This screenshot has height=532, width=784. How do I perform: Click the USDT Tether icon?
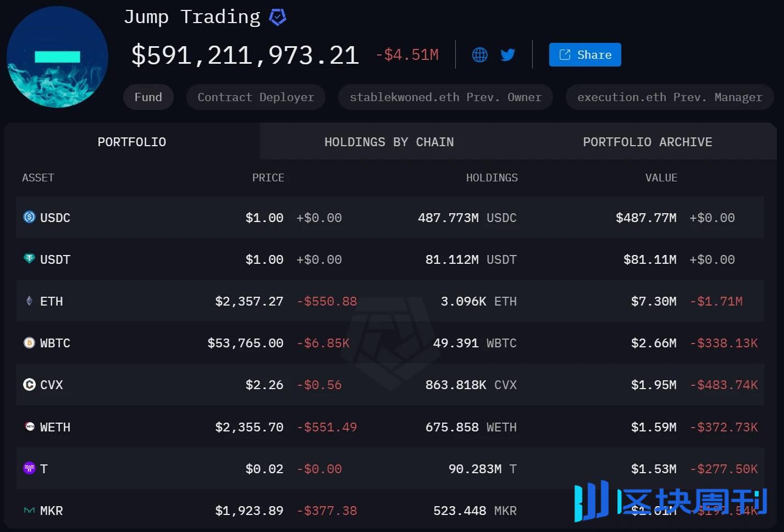tap(29, 258)
